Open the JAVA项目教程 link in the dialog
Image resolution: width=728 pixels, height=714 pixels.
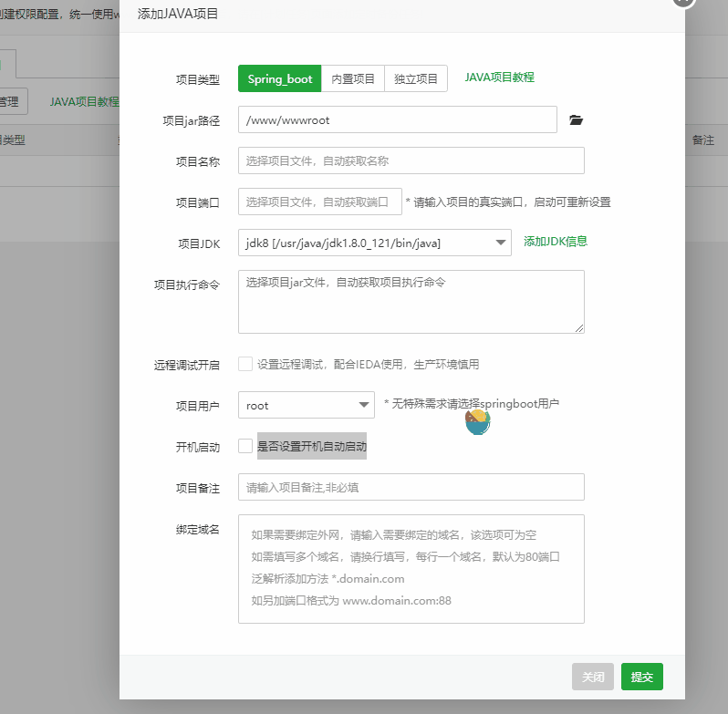(499, 78)
